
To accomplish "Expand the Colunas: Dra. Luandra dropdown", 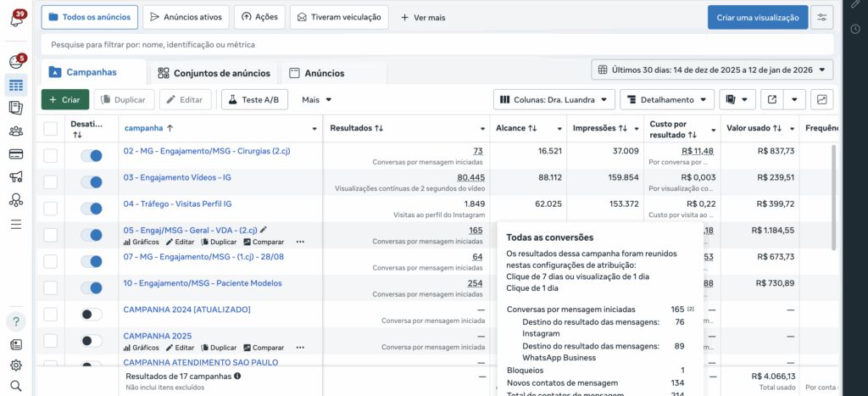I will (x=553, y=100).
